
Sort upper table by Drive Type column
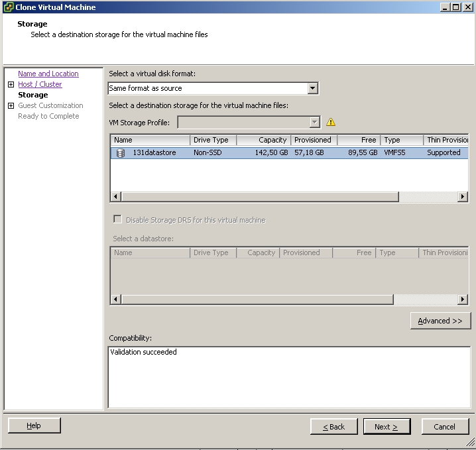coord(213,140)
